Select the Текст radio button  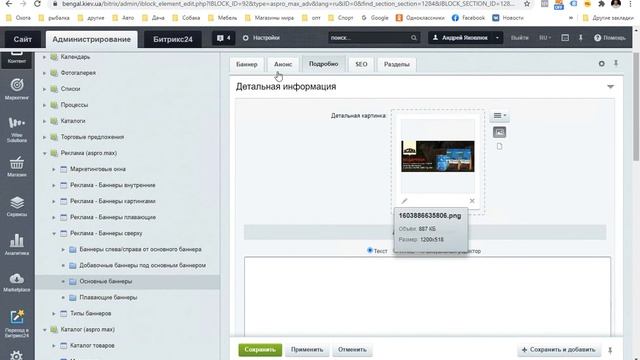[370, 250]
